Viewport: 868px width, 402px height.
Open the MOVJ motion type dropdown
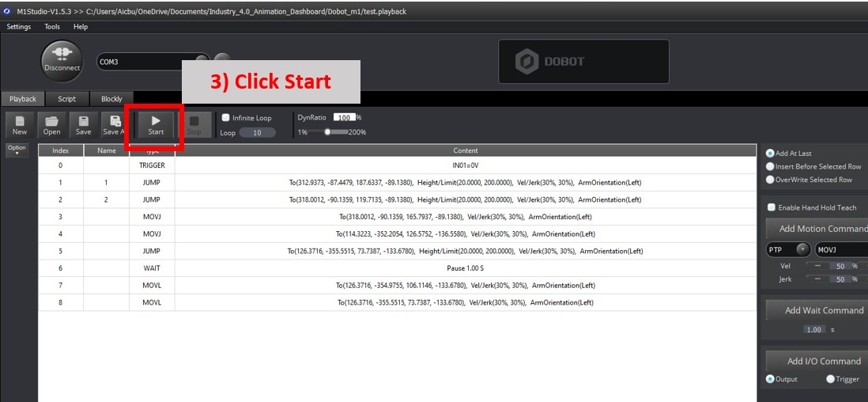coord(841,249)
